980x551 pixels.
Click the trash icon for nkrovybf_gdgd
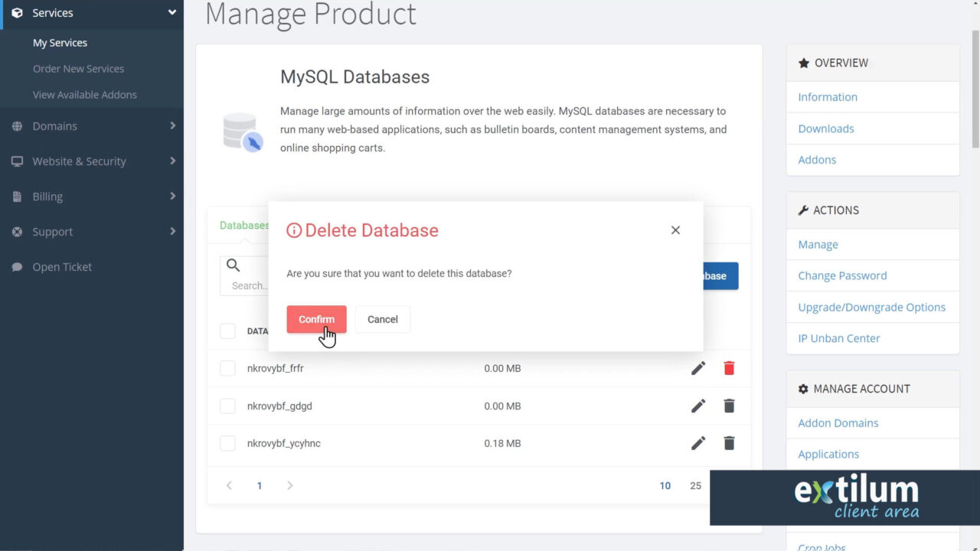pos(729,406)
